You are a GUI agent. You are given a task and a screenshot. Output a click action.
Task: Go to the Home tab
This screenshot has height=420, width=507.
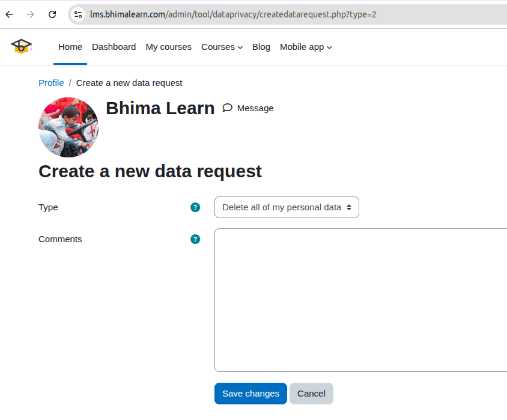coord(70,47)
